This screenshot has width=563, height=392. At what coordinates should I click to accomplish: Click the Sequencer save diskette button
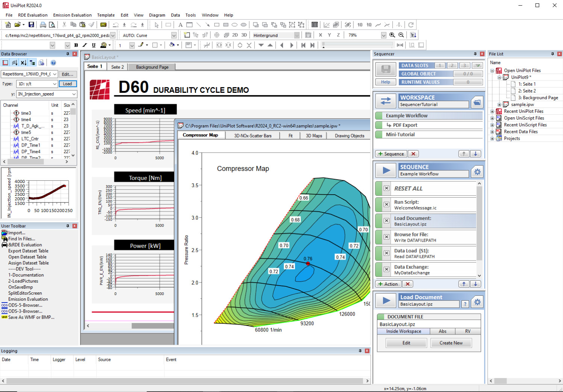coord(386,70)
